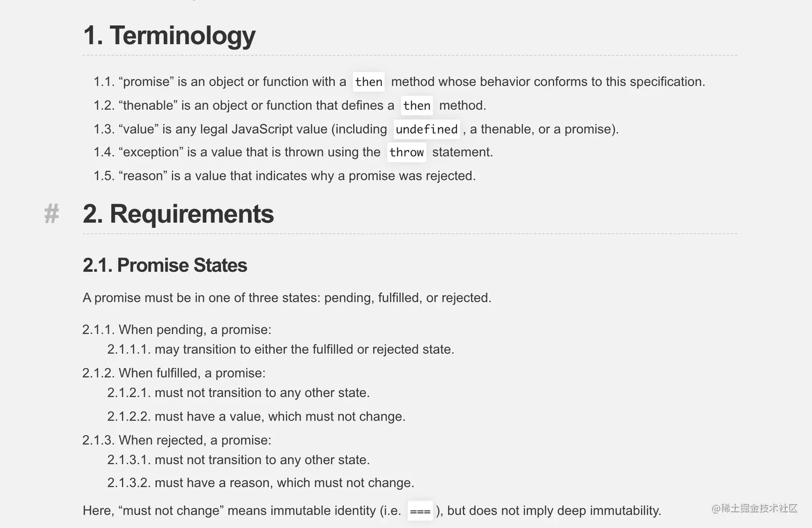
Task: Click sub-item 2.1.3.2 "must have a reason"
Action: coord(260,482)
